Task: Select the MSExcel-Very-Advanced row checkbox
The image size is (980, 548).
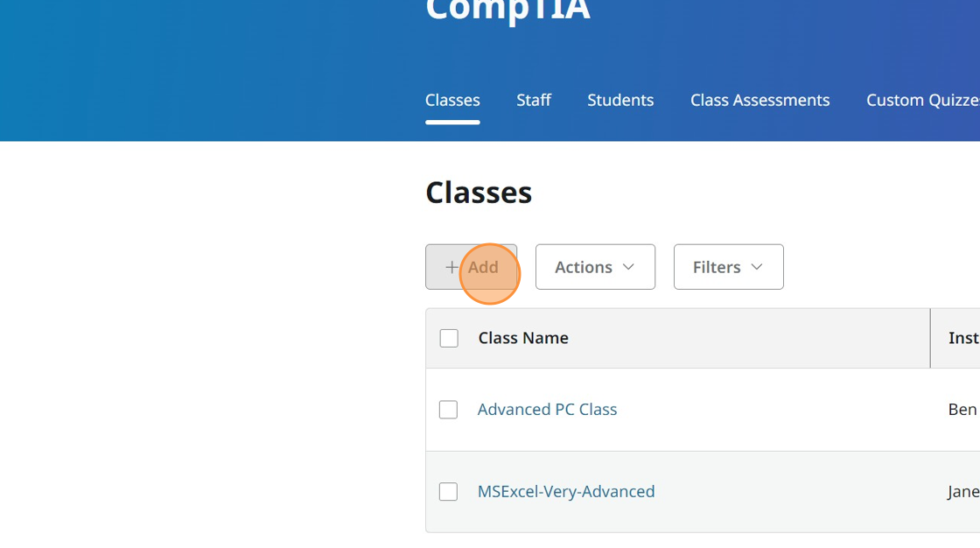Action: coord(448,492)
